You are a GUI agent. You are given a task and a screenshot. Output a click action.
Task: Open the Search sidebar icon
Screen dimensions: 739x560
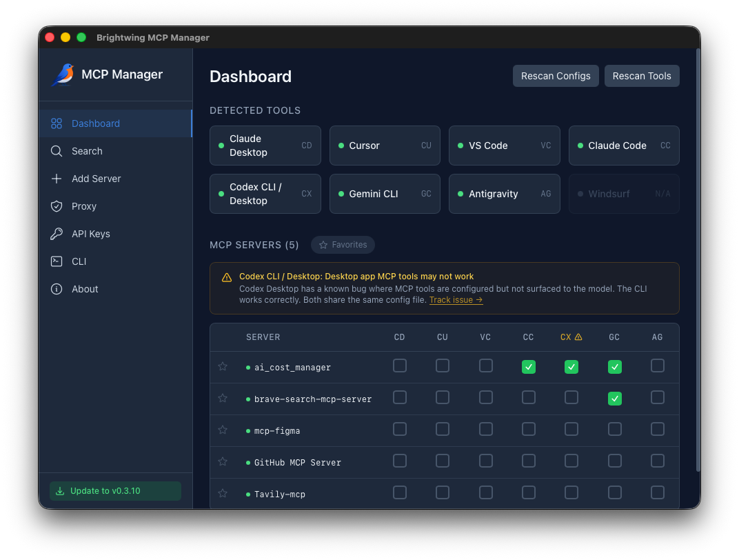point(56,151)
